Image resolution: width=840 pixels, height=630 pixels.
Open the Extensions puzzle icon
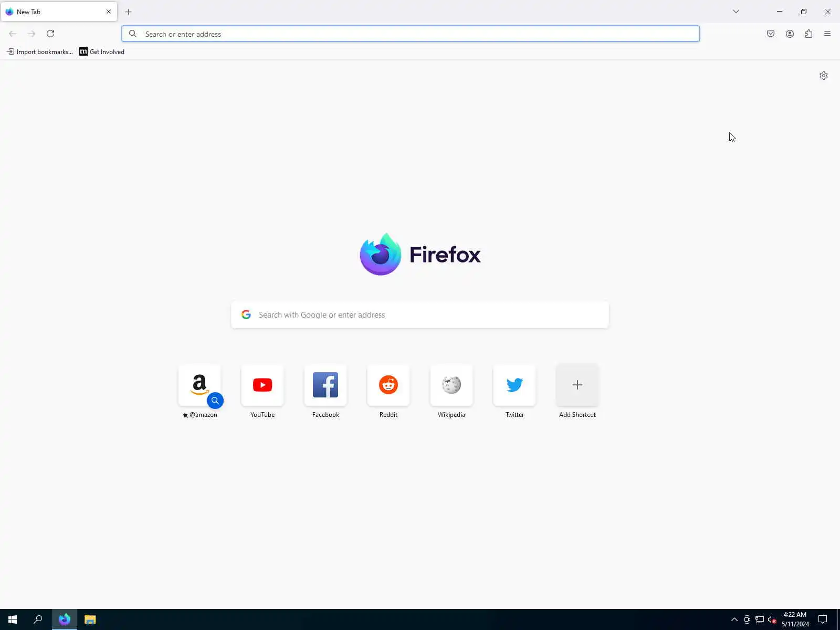point(808,34)
